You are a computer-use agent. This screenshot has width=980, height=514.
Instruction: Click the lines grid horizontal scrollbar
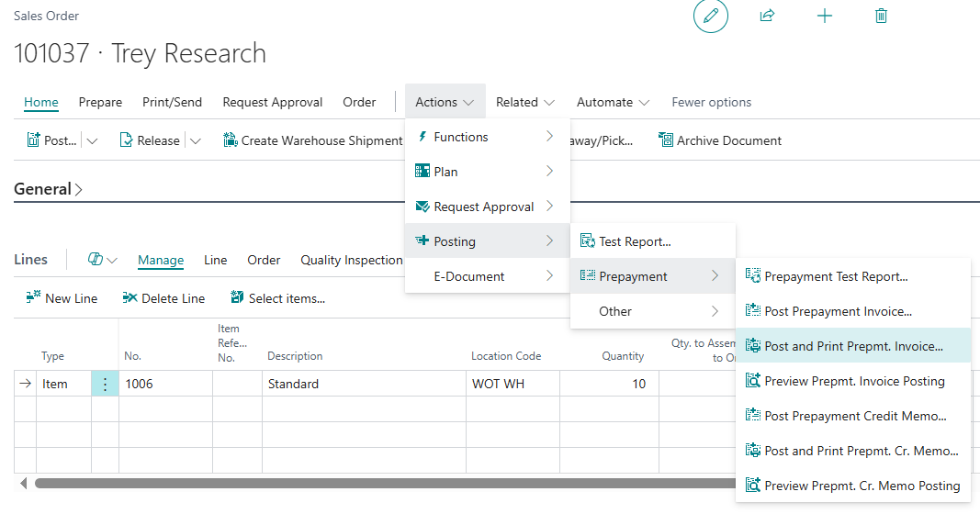[x=385, y=483]
